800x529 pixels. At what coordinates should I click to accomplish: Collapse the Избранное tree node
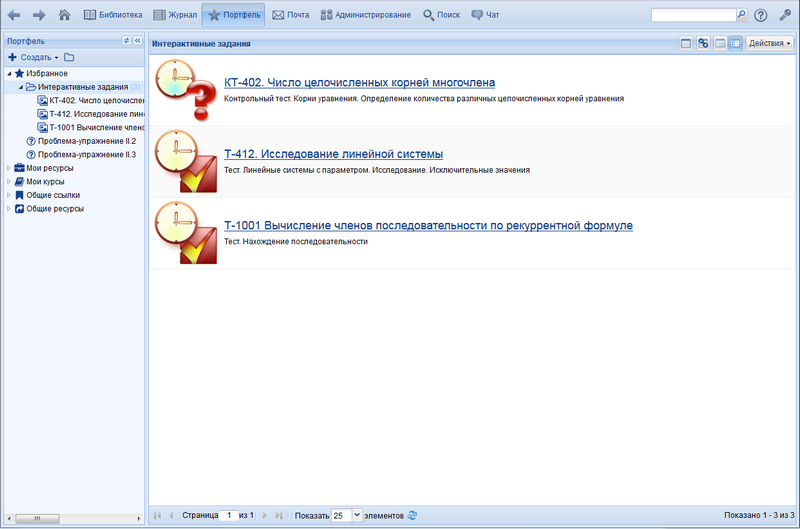[x=9, y=73]
